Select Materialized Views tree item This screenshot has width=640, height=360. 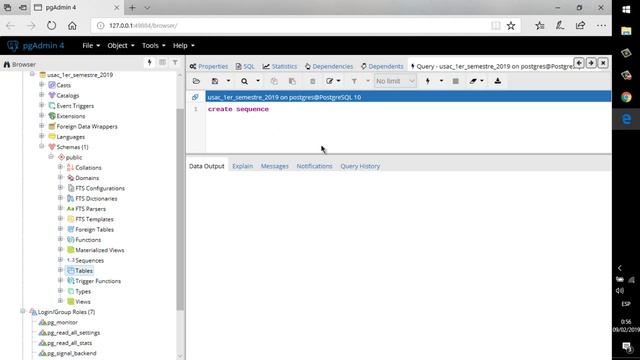tap(96, 250)
